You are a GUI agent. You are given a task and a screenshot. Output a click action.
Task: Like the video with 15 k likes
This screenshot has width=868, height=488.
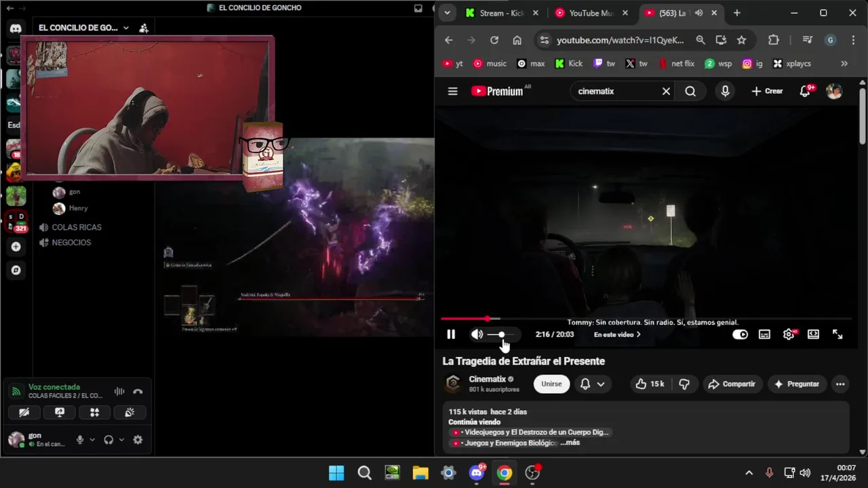650,384
